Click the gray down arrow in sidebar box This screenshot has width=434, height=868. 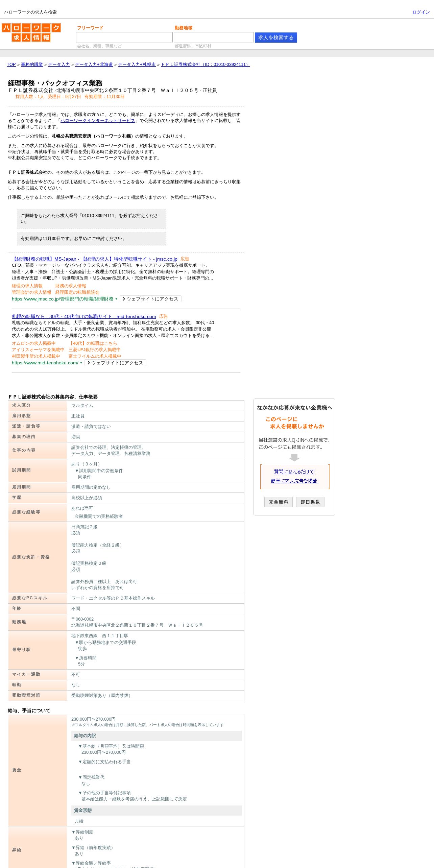(x=294, y=458)
